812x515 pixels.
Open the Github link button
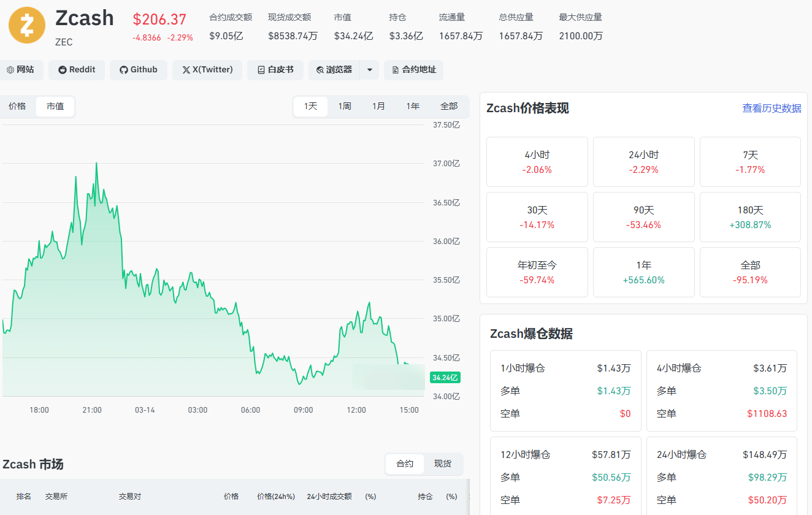point(139,70)
